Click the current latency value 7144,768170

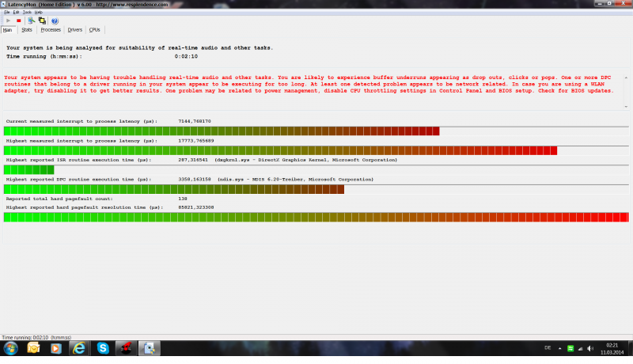click(x=195, y=121)
